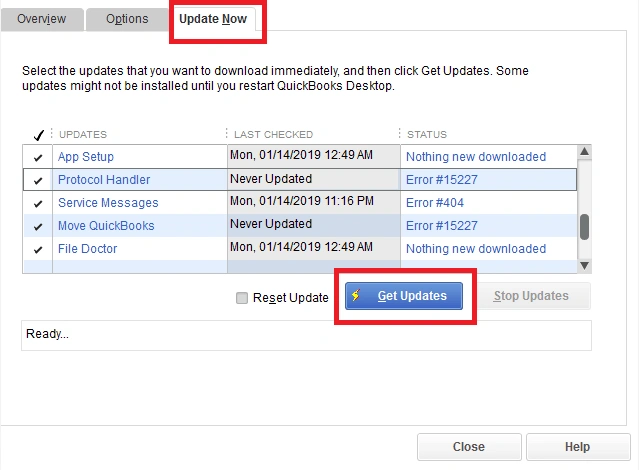Viewport: 639px width, 470px height.
Task: Enable the Reset Update checkbox
Action: [x=242, y=298]
